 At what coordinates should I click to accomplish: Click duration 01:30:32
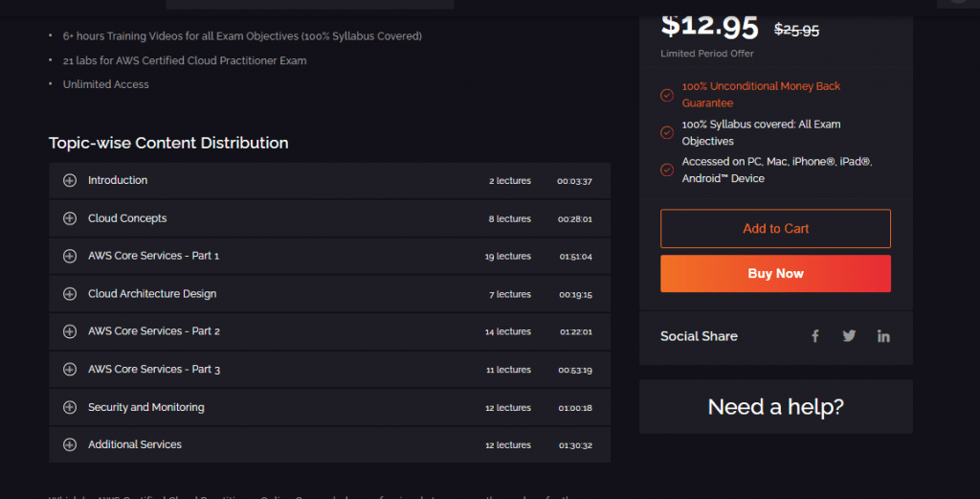(x=575, y=445)
